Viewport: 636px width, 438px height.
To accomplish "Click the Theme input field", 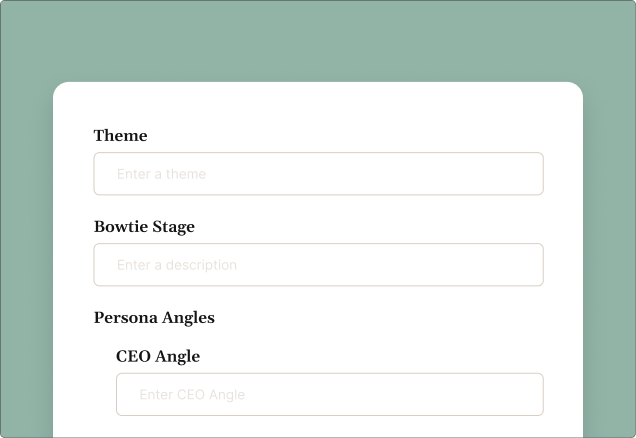I will [318, 174].
